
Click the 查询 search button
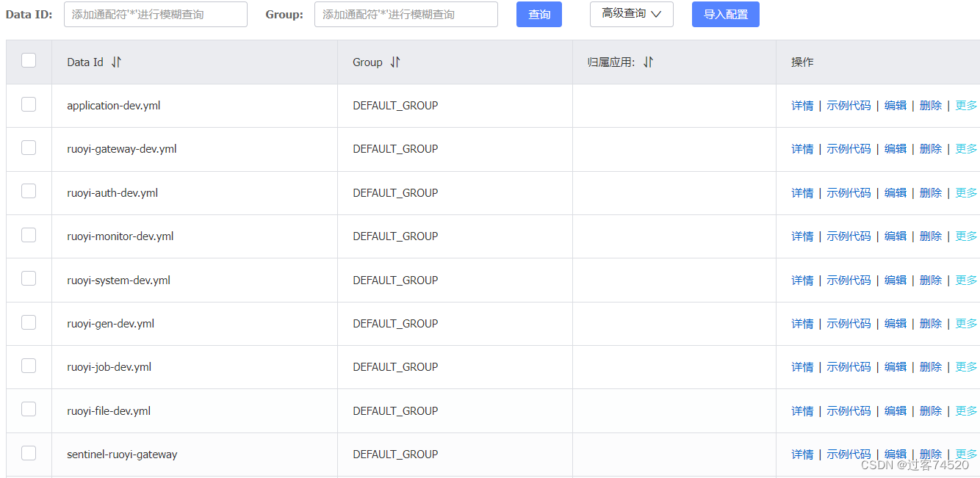coord(539,14)
